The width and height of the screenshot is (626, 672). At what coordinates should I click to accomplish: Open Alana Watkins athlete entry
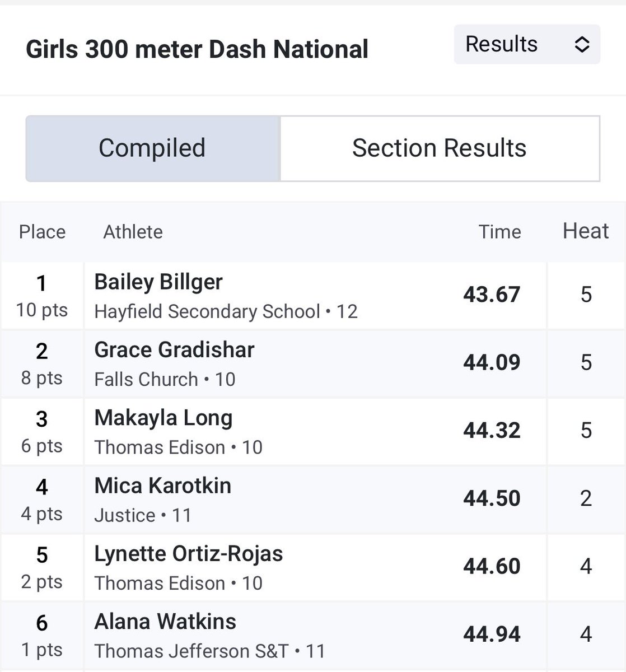click(165, 622)
